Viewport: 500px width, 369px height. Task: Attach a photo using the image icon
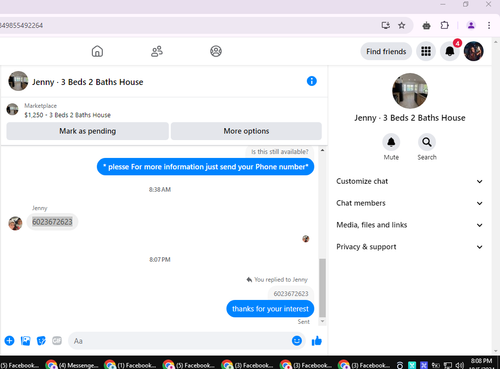point(25,341)
